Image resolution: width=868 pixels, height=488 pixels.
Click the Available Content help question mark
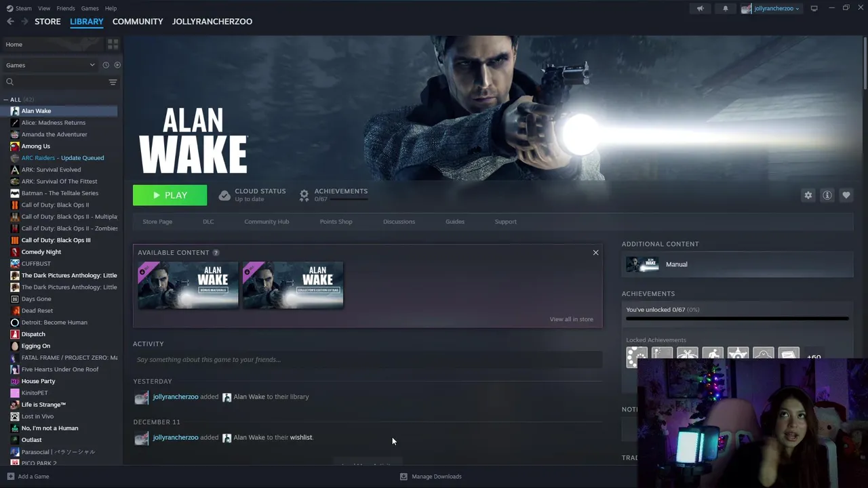pos(216,253)
